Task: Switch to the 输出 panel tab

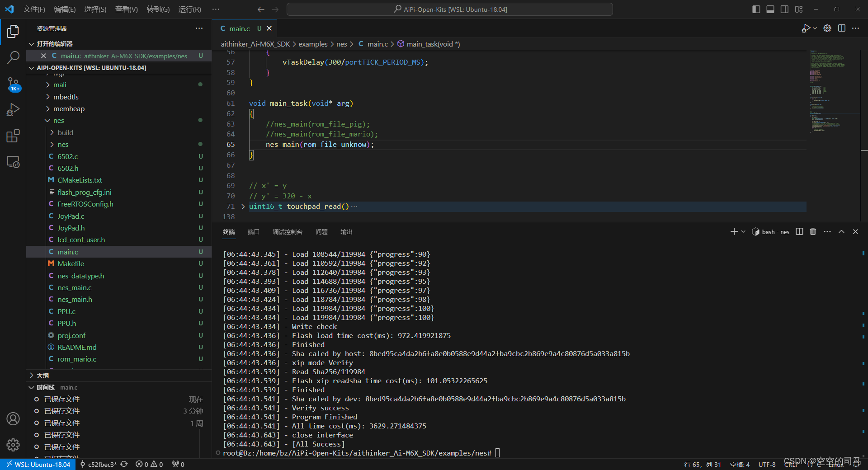Action: [x=346, y=232]
